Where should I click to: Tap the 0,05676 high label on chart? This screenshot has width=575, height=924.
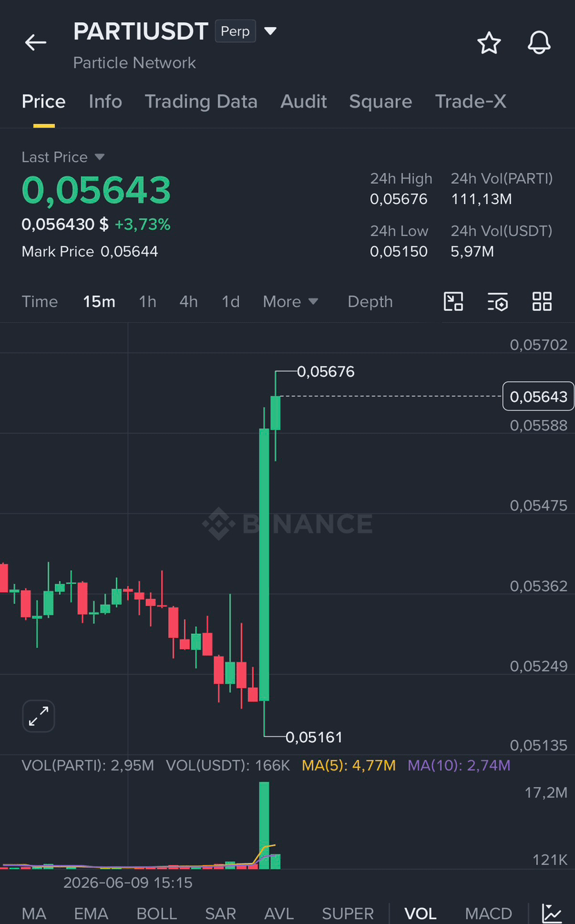coord(326,371)
